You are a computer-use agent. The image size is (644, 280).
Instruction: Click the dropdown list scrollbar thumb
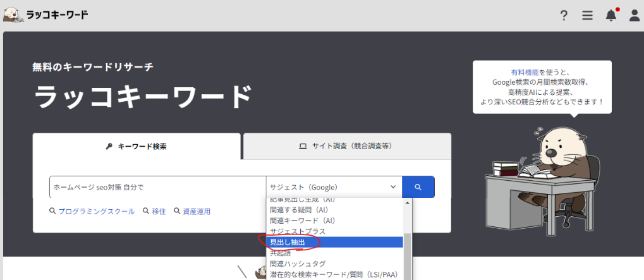pos(408,257)
